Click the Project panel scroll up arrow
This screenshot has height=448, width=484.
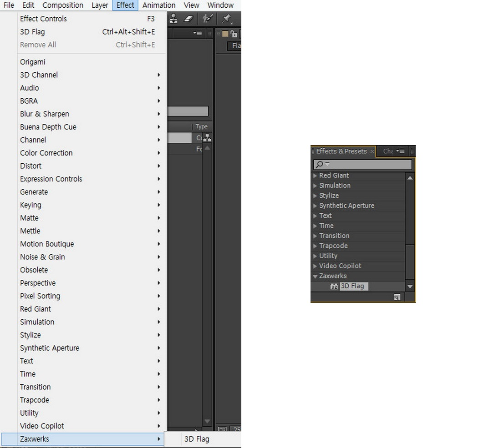click(208, 148)
